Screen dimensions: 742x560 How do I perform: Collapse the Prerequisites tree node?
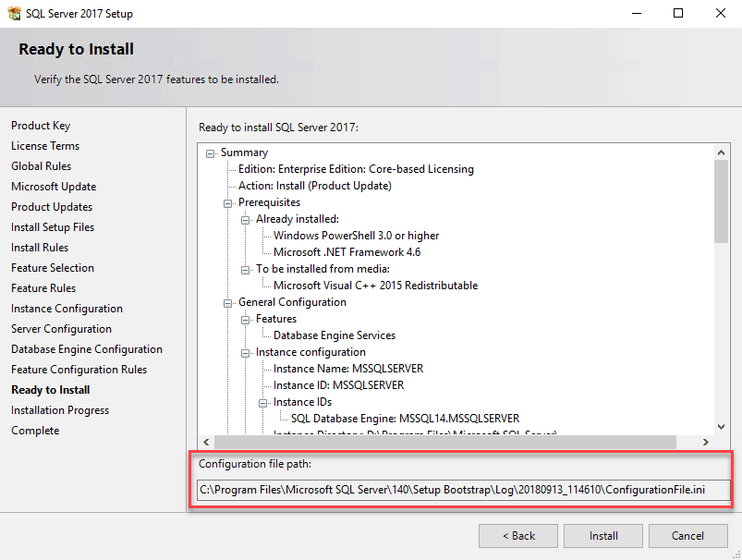(227, 203)
